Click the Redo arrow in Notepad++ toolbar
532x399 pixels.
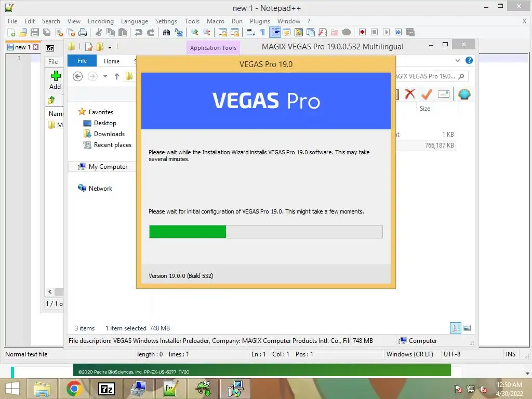(151, 32)
